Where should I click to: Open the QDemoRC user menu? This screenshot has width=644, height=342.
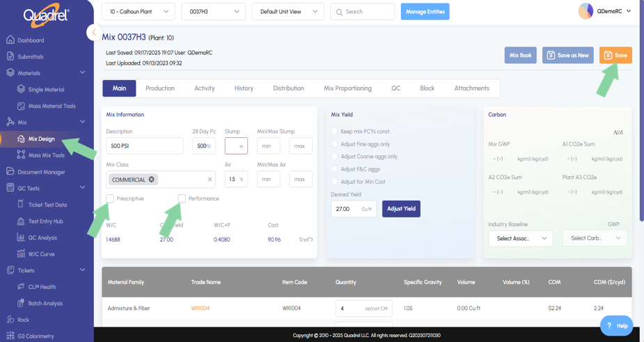point(629,12)
